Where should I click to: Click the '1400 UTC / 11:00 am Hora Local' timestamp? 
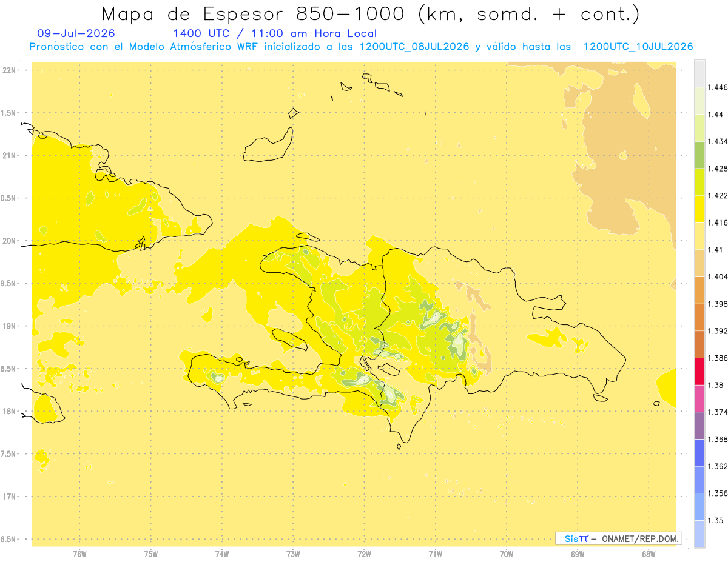point(275,34)
